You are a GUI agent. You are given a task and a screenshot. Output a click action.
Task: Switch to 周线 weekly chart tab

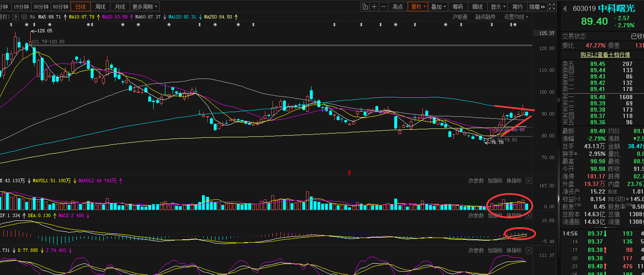pos(100,7)
